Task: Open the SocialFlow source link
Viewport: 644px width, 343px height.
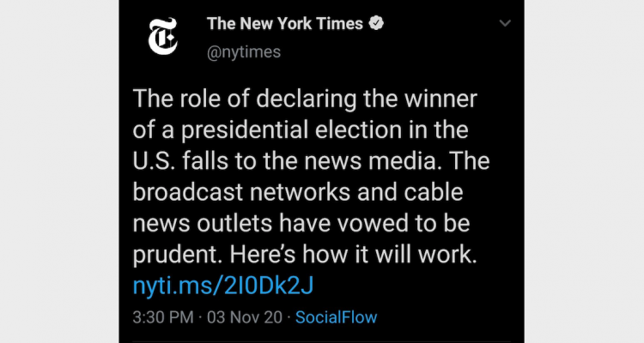Action: click(x=336, y=317)
